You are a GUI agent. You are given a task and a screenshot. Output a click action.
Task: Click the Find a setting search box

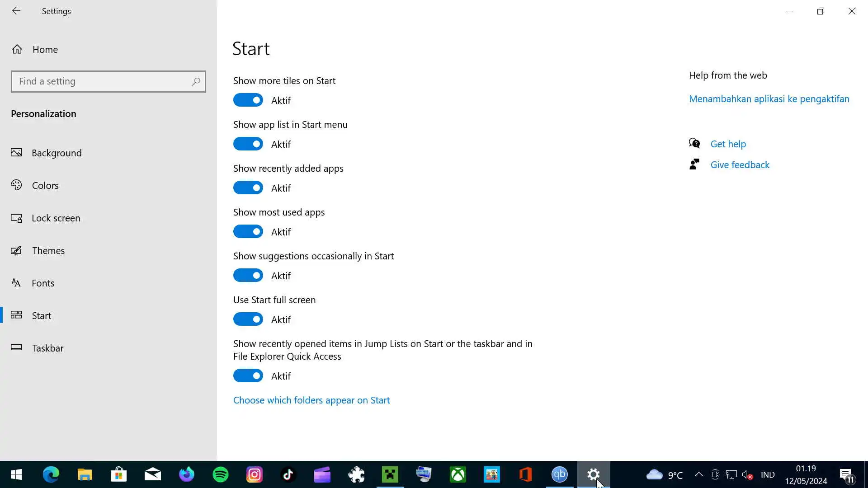coord(102,81)
